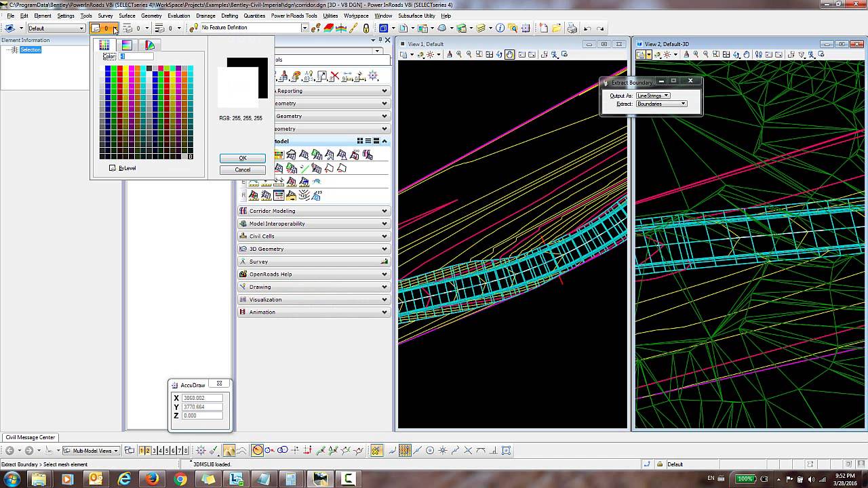This screenshot has height=488, width=868.
Task: Click the Undo arrow in the top toolbar
Action: click(587, 28)
